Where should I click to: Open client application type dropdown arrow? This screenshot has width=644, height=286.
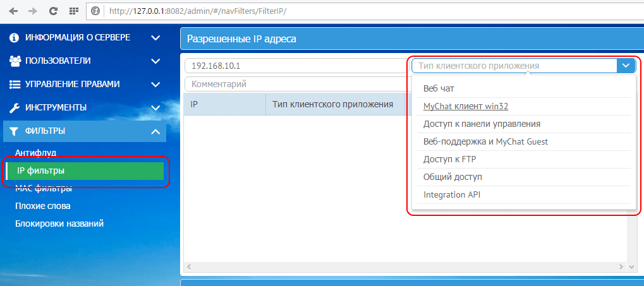(x=626, y=66)
